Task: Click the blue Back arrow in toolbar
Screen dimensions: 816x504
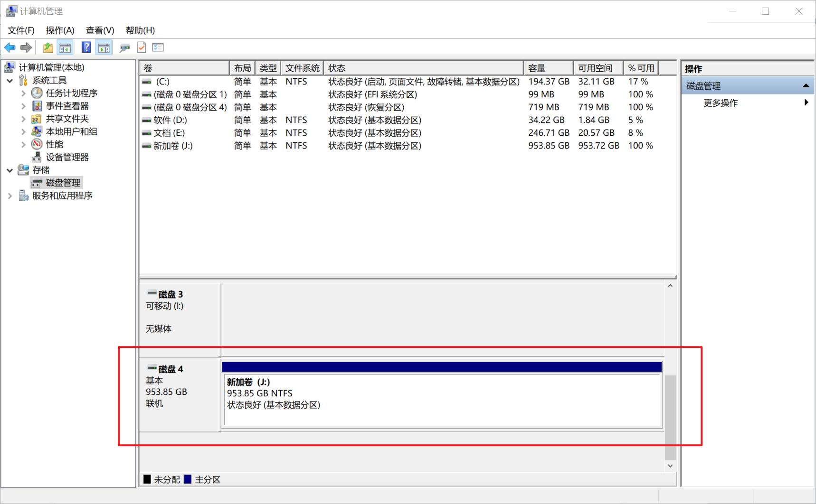Action: coord(9,47)
